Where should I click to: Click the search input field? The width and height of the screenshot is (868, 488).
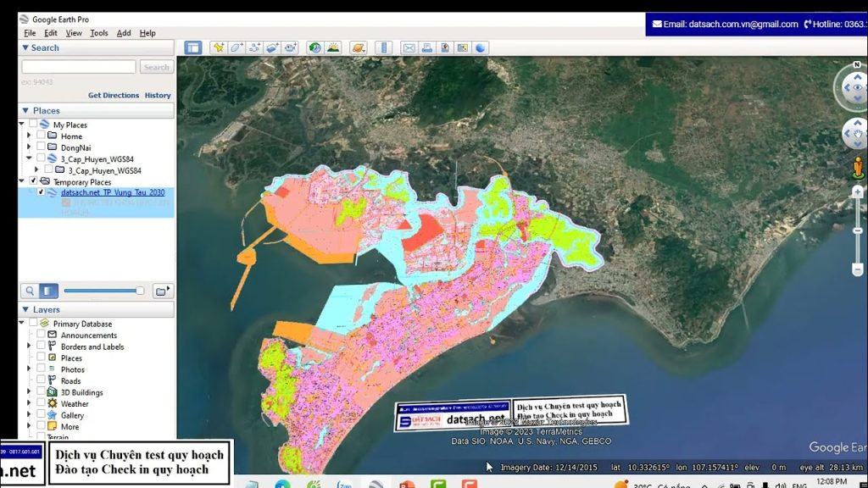[x=78, y=67]
